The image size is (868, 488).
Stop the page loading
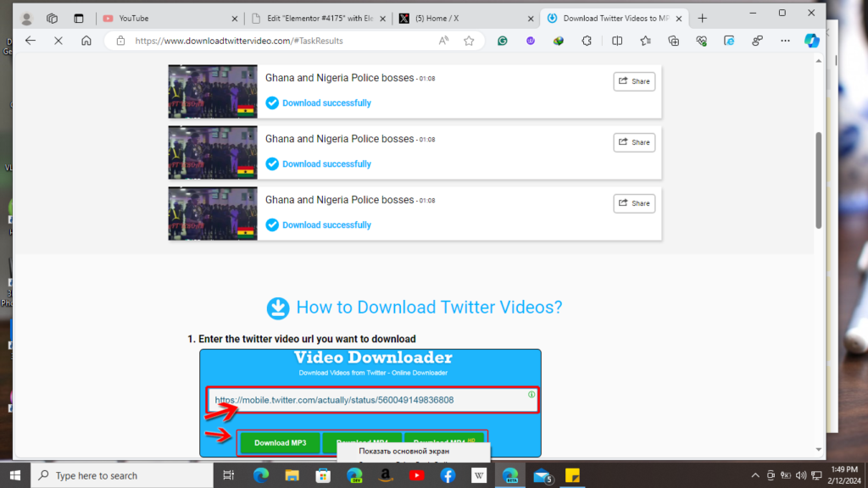click(58, 41)
